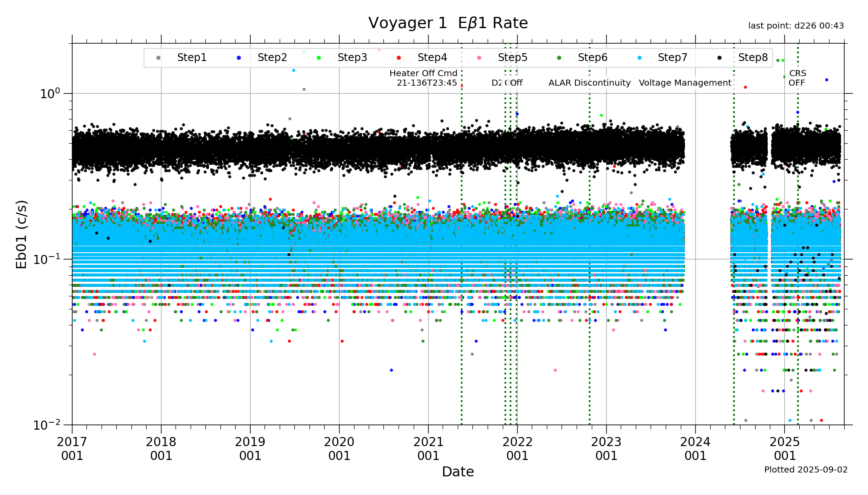Click the gray Step1 legend marker
This screenshot has height=495, width=868.
click(x=158, y=58)
